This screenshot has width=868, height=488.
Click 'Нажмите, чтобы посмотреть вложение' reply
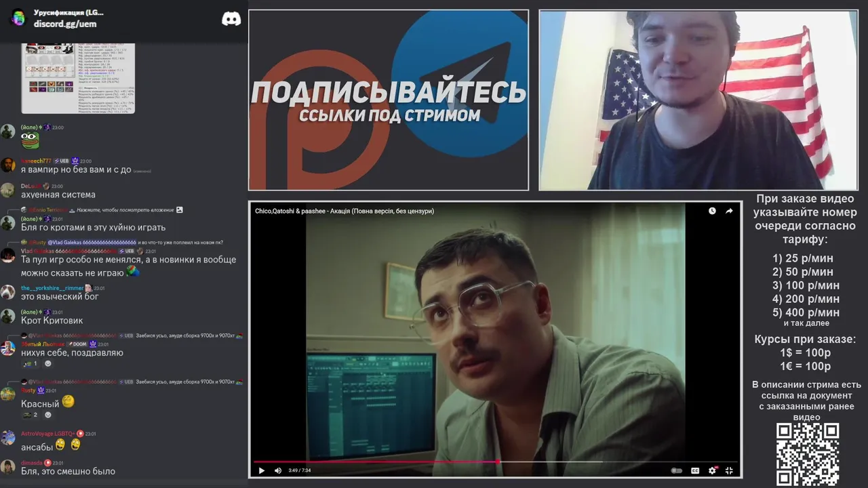(x=125, y=210)
